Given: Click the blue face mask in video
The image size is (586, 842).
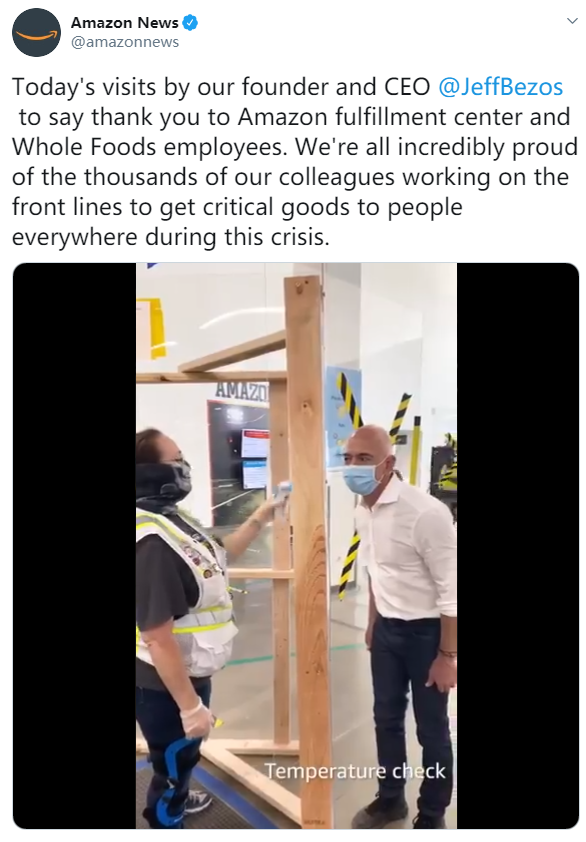Looking at the screenshot, I should point(363,478).
